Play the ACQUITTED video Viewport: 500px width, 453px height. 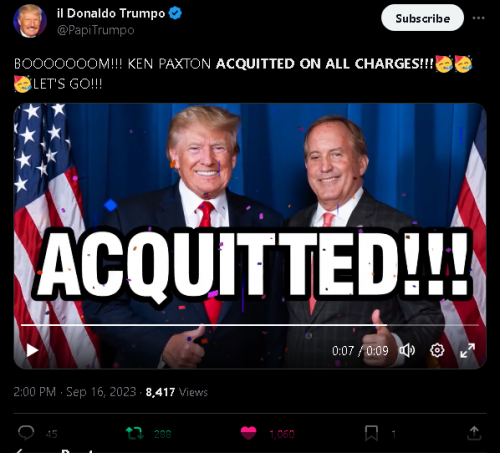[x=32, y=350]
